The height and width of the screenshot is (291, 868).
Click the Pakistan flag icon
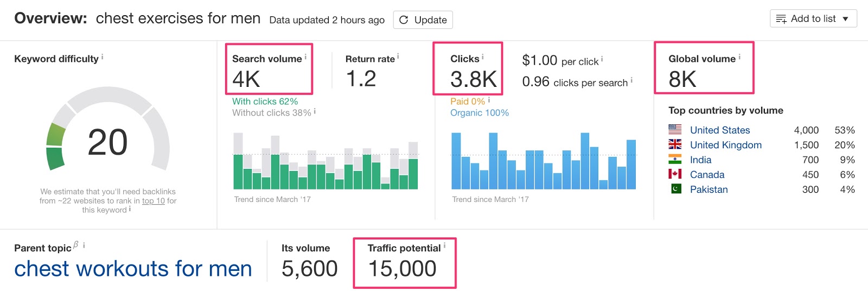click(x=676, y=188)
